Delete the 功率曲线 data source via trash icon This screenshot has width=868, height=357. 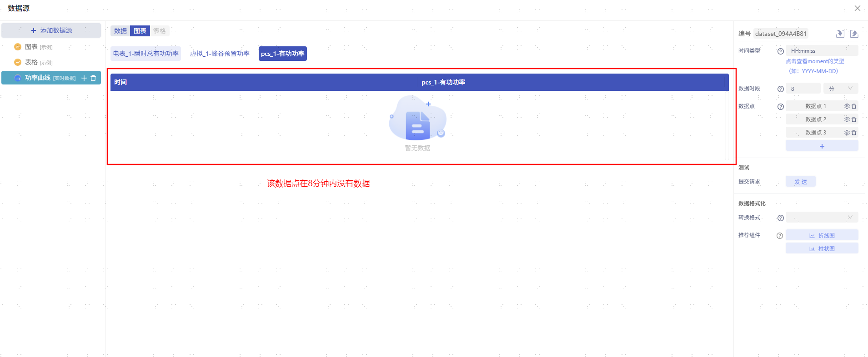(94, 78)
